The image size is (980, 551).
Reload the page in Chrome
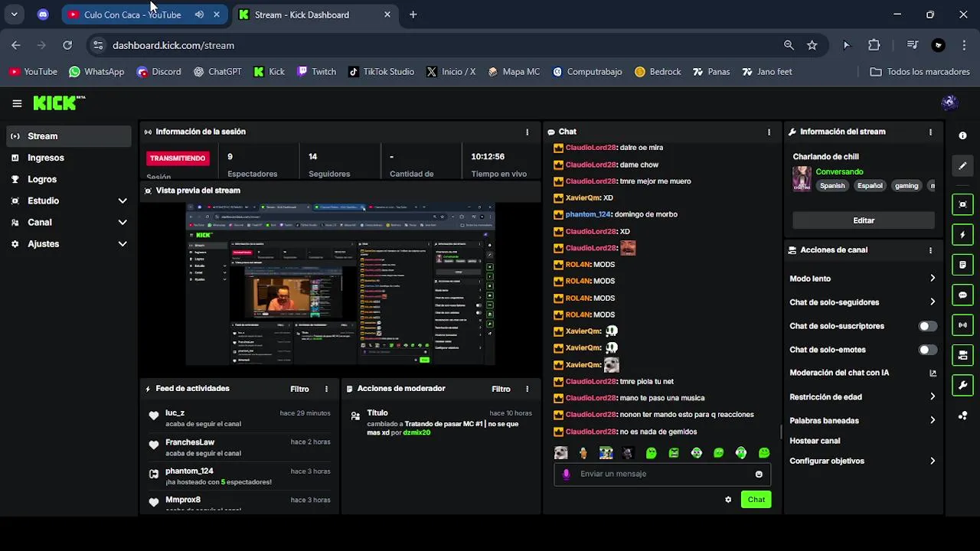point(67,45)
